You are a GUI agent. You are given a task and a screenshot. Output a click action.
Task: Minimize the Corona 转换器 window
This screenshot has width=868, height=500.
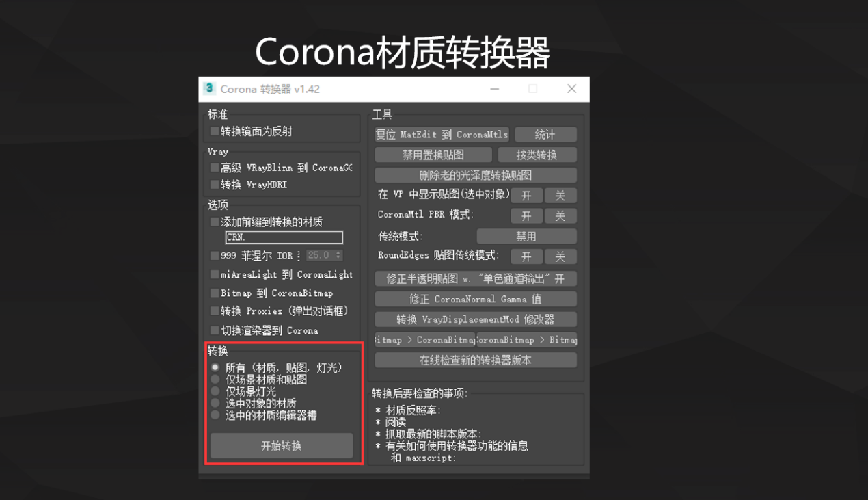point(495,89)
